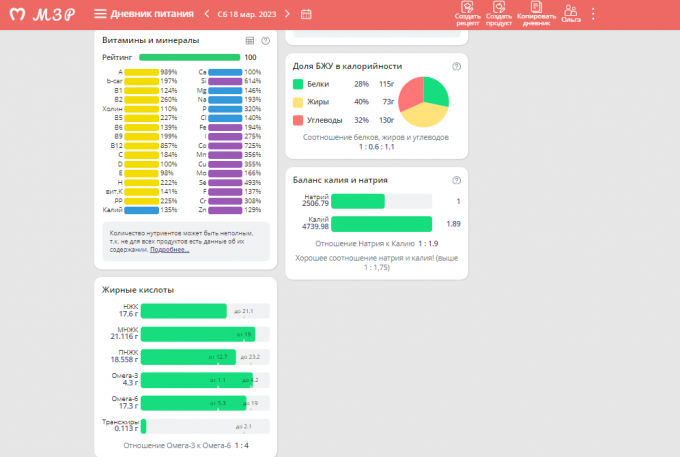
Task: Open the calendar date picker icon
Action: click(x=306, y=14)
